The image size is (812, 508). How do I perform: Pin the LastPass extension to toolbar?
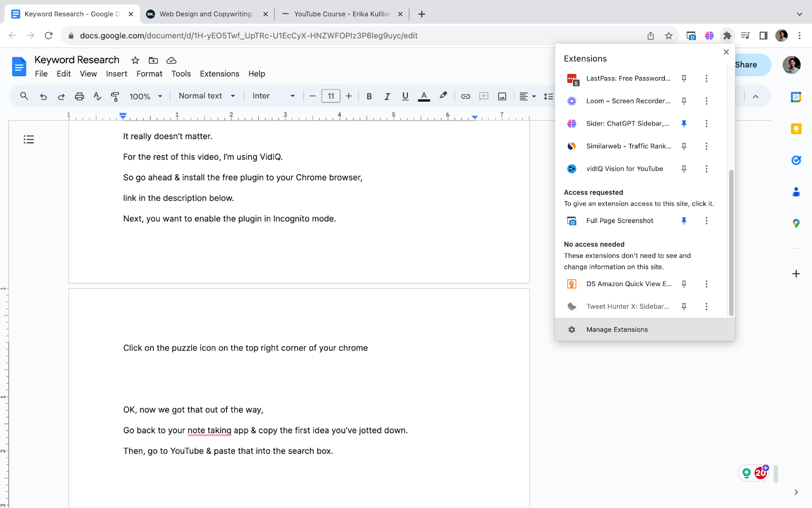click(x=684, y=78)
